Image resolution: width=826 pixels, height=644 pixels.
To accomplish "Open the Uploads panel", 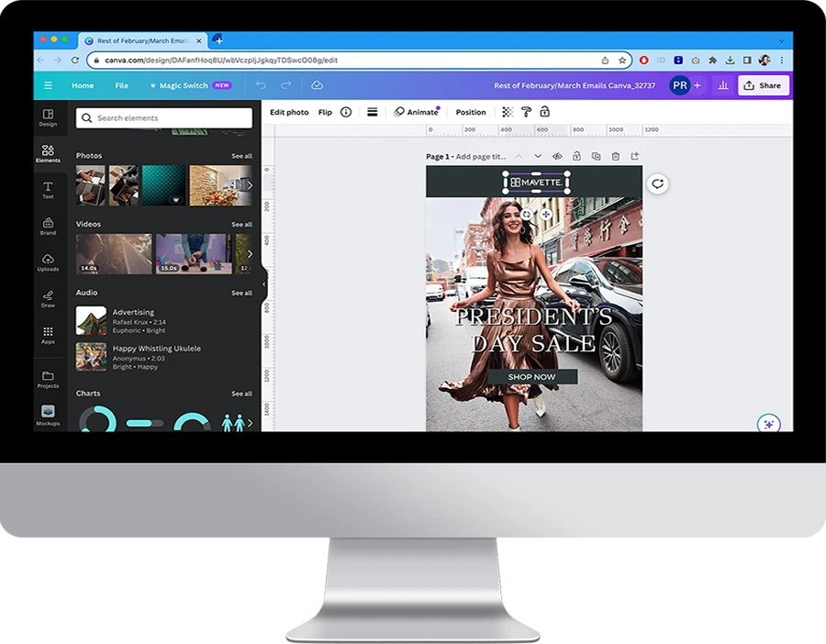I will [x=48, y=262].
